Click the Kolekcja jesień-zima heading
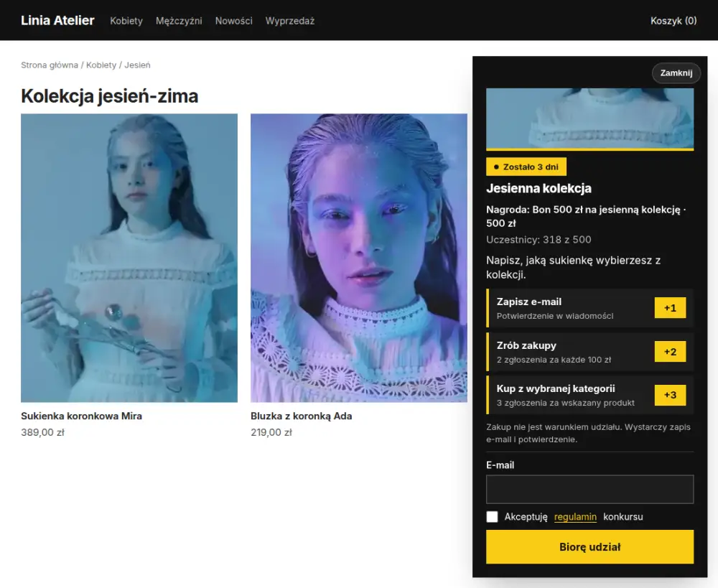The height and width of the screenshot is (588, 718). (109, 96)
